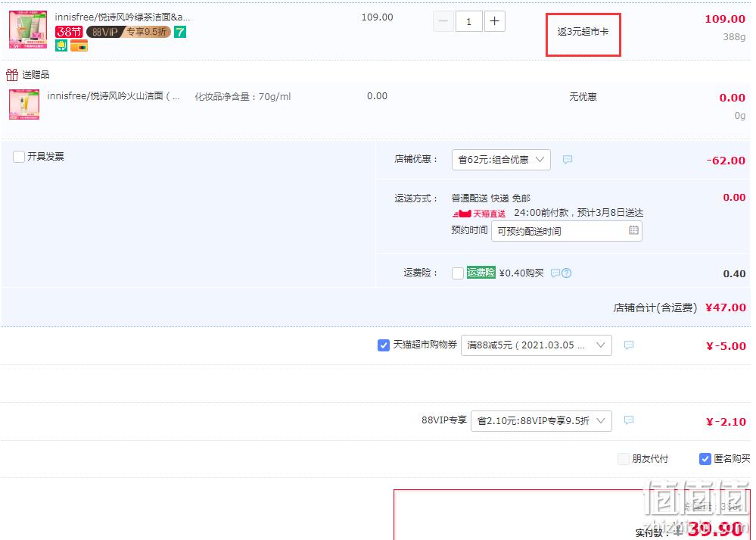The image size is (756, 540).
Task: Open the 88VIP专享9.5折 discount dropdown
Action: coord(541,421)
